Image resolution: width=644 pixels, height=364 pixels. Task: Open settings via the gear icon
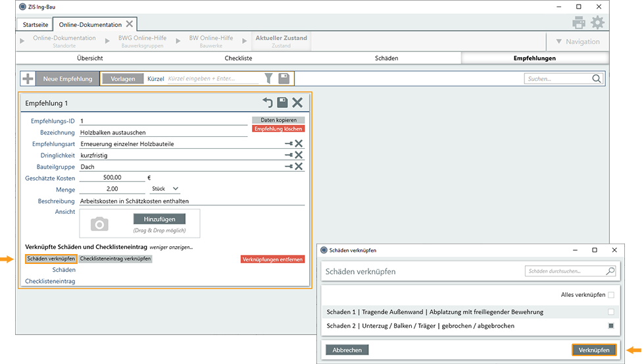(597, 23)
